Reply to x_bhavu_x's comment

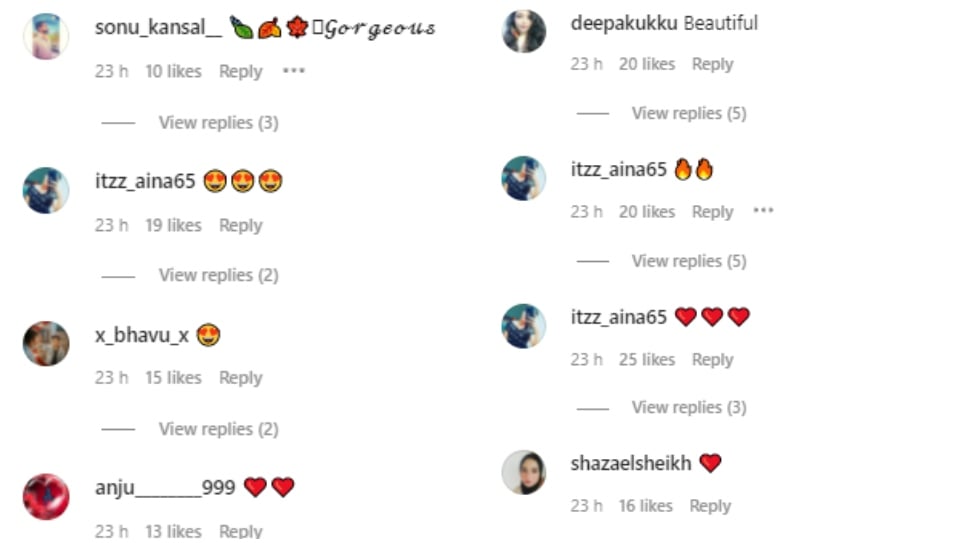[241, 378]
